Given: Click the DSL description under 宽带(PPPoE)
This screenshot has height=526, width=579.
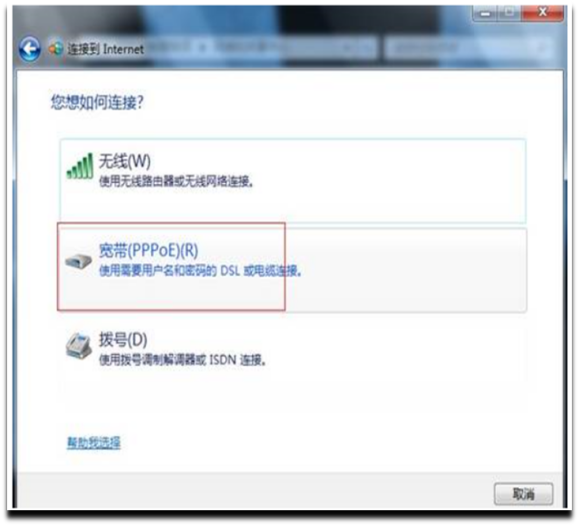Looking at the screenshot, I should tap(201, 271).
